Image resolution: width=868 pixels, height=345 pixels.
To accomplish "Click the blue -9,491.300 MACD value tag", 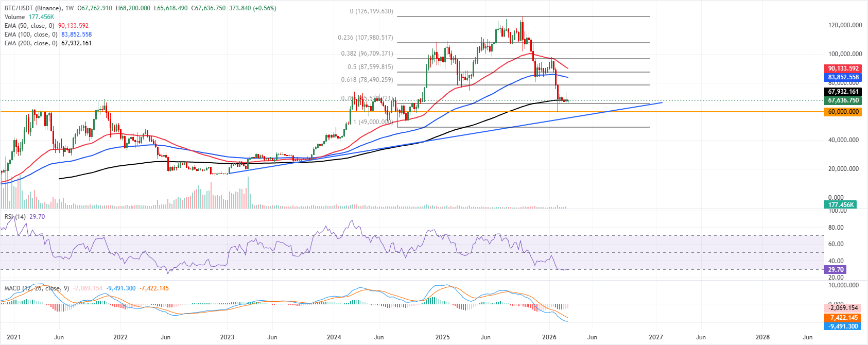I will [x=843, y=326].
